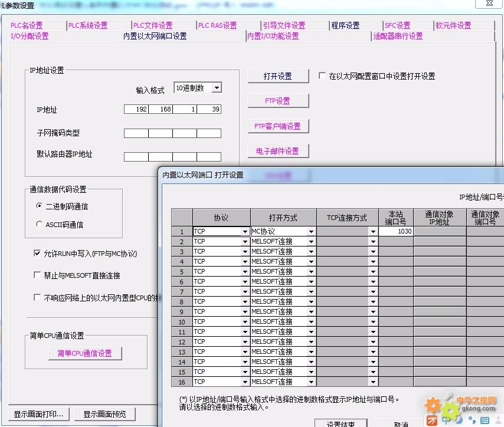Select row header 13 in table
The image size is (504, 427).
click(x=182, y=352)
